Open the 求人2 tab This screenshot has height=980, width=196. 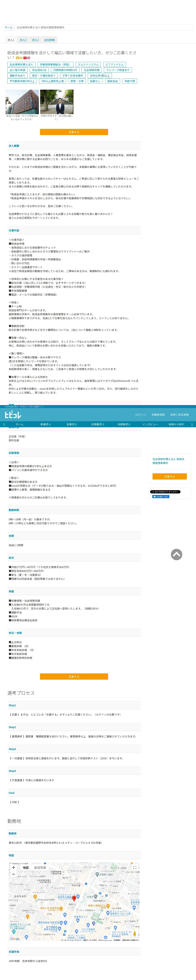23,40
